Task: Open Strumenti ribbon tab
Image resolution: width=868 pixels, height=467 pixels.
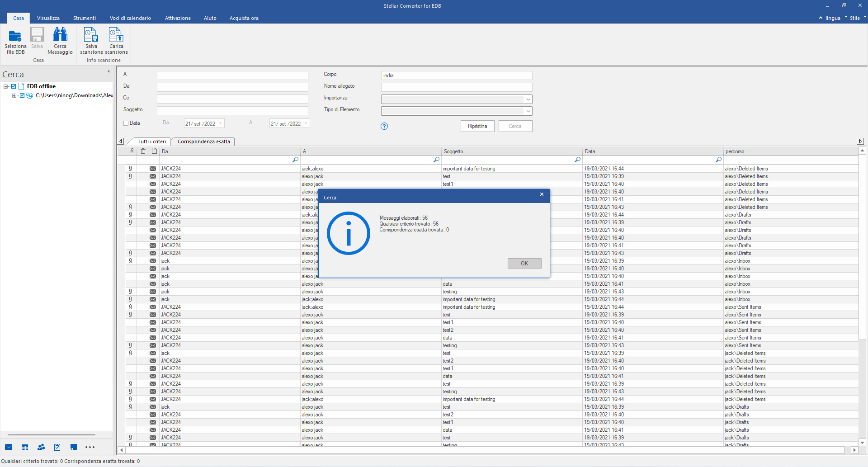Action: pyautogui.click(x=85, y=18)
